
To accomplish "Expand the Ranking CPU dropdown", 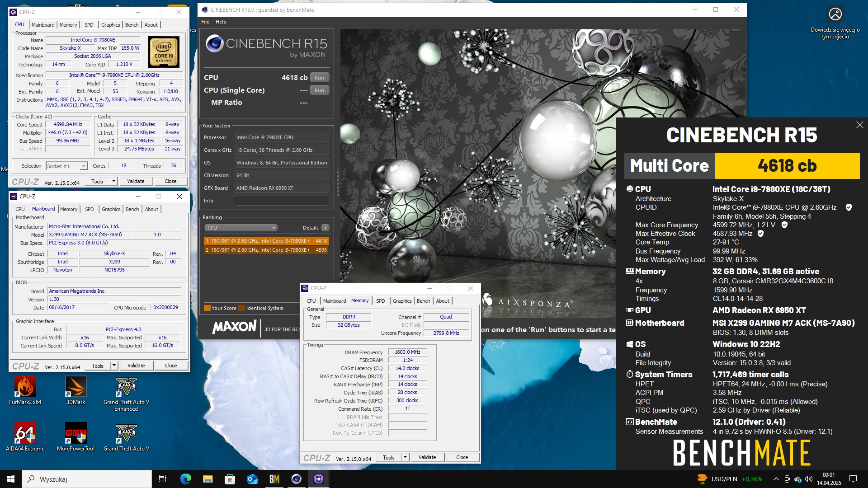I will 241,228.
